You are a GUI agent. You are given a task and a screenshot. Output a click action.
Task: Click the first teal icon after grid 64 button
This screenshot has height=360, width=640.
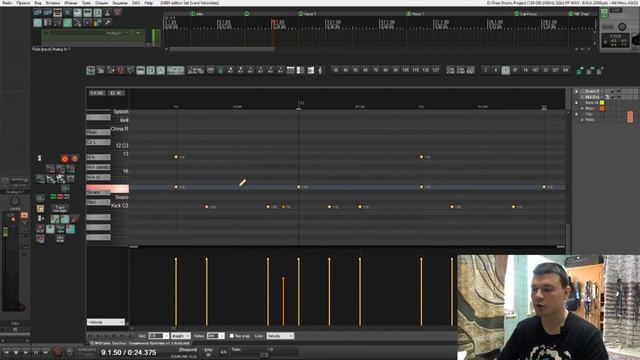[x=580, y=71]
